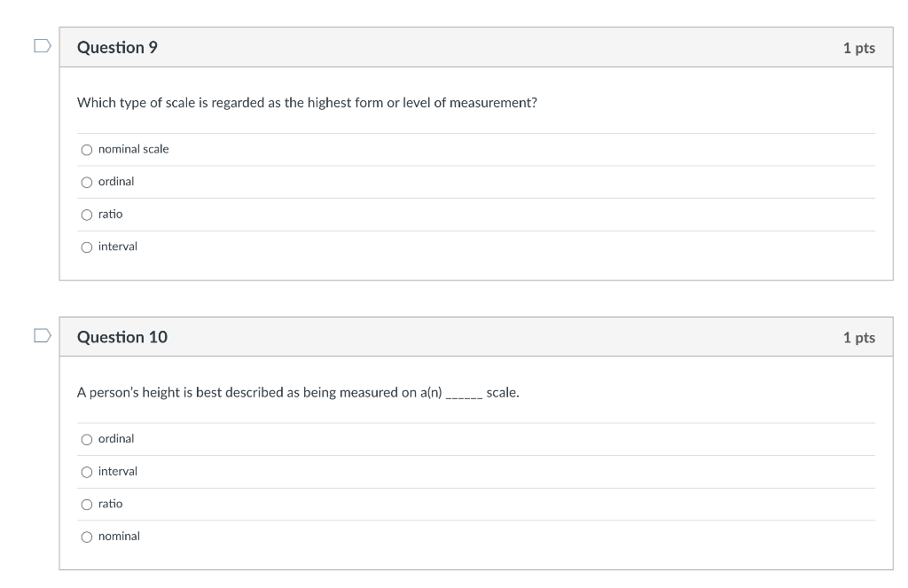The height and width of the screenshot is (588, 908).
Task: Choose nominal scale option in Question 9
Action: (x=87, y=149)
